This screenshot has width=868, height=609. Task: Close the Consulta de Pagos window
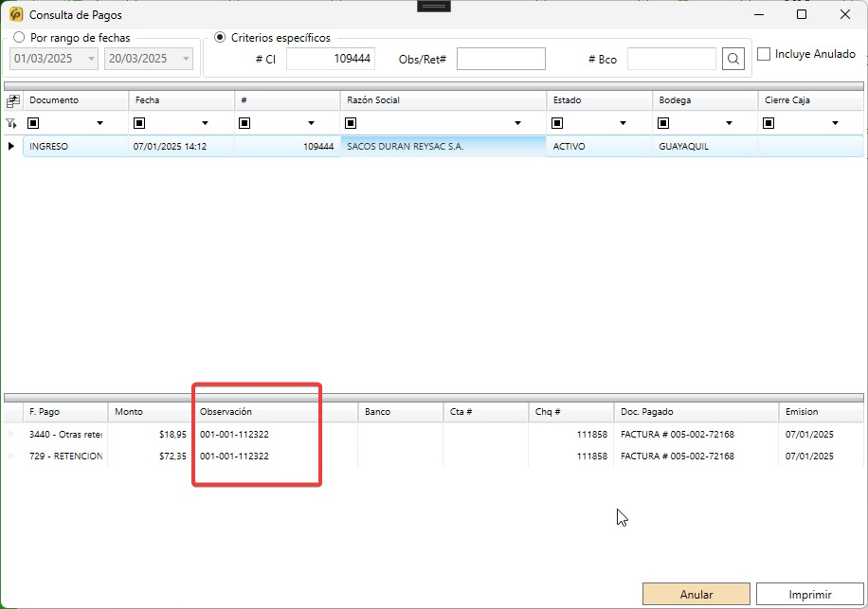[844, 14]
